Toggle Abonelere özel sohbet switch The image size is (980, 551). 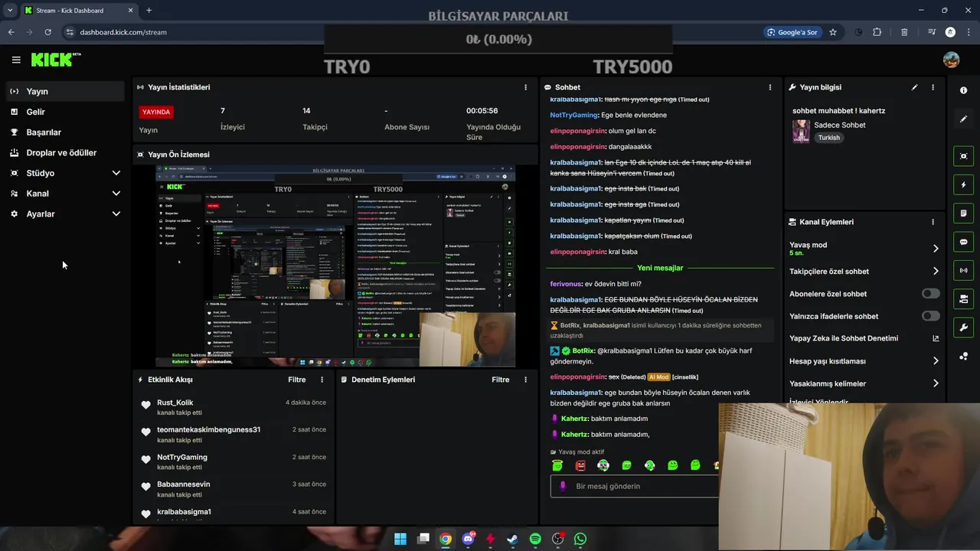coord(931,294)
